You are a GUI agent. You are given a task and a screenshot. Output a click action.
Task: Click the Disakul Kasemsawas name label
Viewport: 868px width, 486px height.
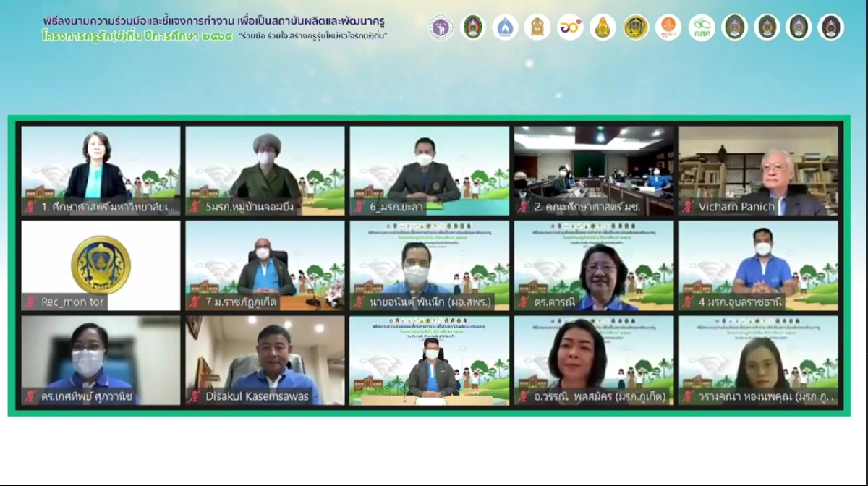(257, 396)
